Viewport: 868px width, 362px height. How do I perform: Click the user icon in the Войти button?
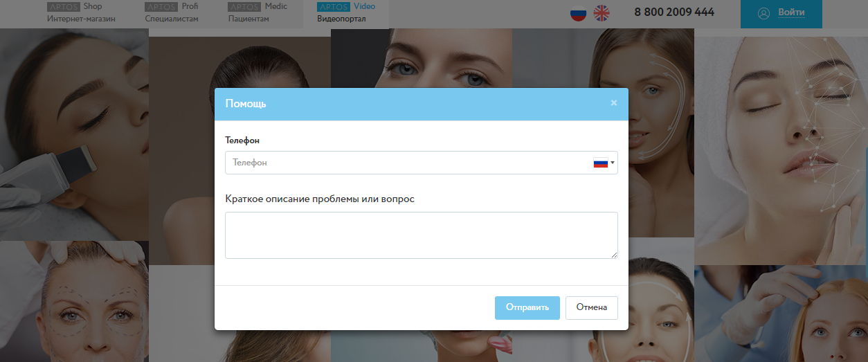[764, 13]
